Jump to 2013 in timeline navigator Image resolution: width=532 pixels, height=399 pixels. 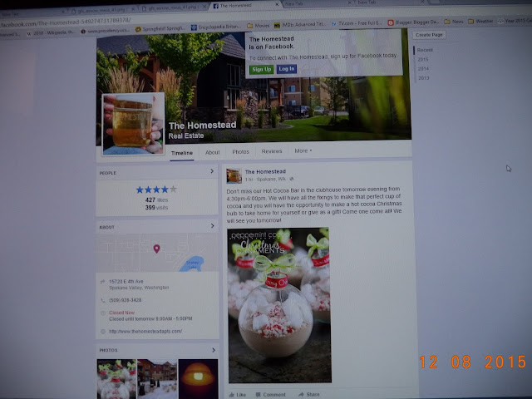click(423, 78)
